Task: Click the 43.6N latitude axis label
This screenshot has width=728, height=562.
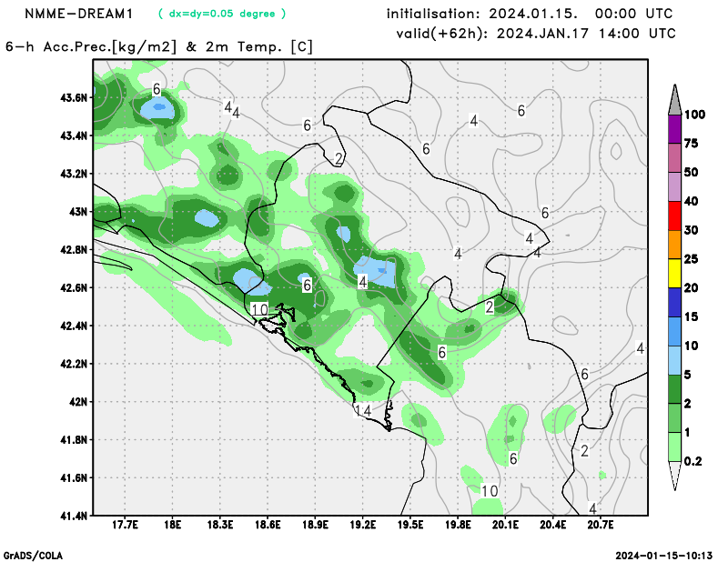Action: tap(74, 97)
